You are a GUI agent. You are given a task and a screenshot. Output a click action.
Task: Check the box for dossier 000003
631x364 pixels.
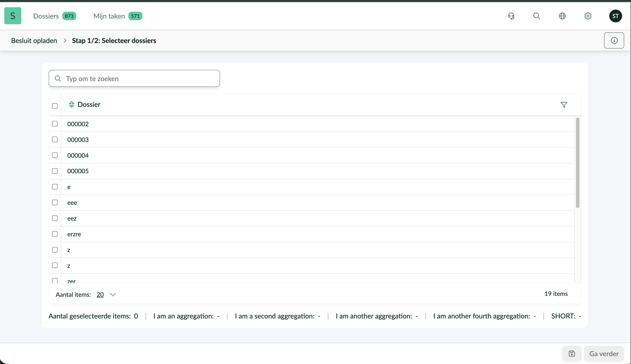tap(55, 139)
